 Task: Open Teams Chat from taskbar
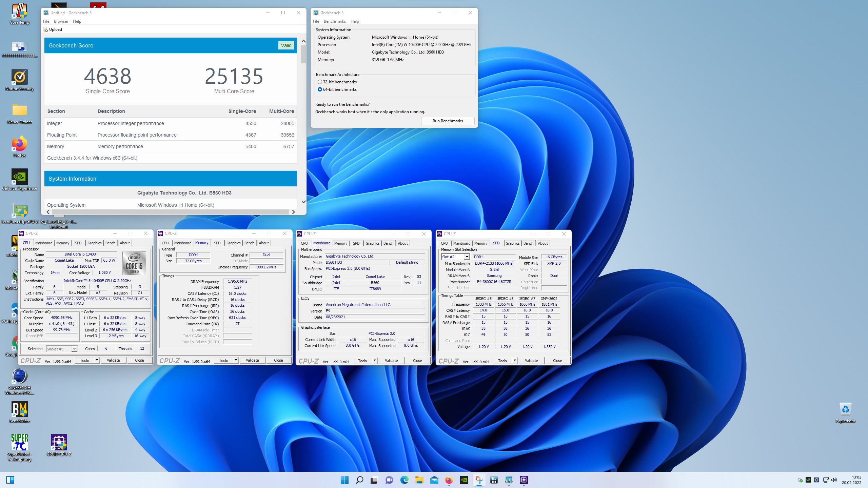click(x=389, y=480)
